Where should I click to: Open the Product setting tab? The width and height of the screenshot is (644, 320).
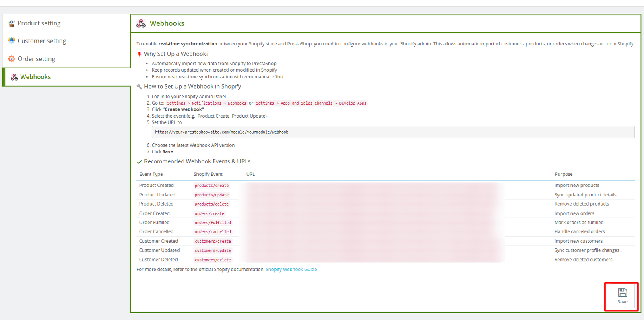tap(66, 23)
